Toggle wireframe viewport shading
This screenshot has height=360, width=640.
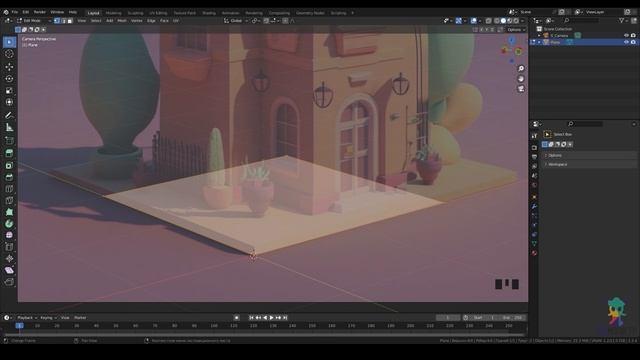496,20
